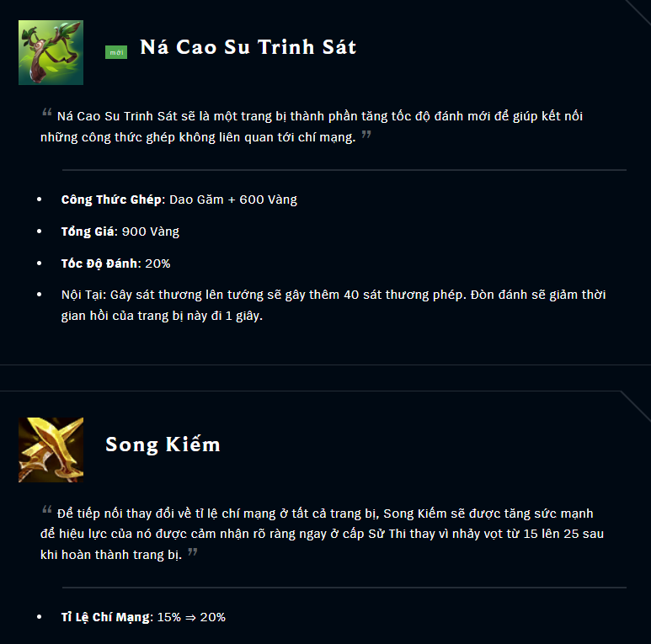Click the "Tỉ Lệ Chí Mạng" bold label

(x=107, y=617)
